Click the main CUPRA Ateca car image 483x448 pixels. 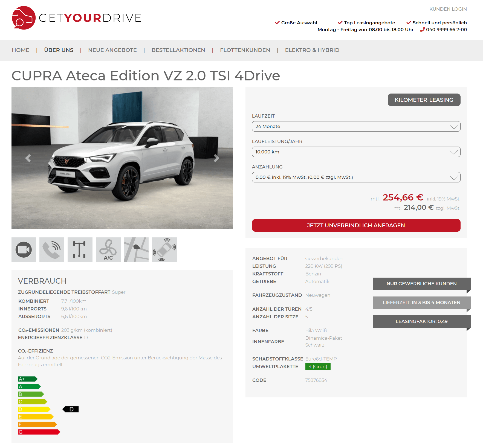[122, 158]
